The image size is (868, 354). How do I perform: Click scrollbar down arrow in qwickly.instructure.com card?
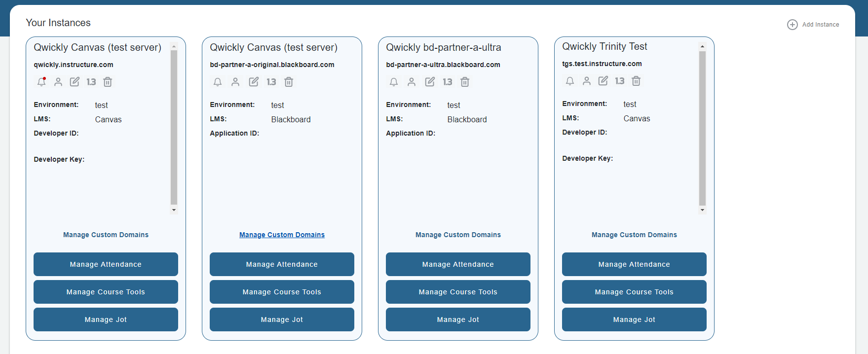pyautogui.click(x=174, y=210)
